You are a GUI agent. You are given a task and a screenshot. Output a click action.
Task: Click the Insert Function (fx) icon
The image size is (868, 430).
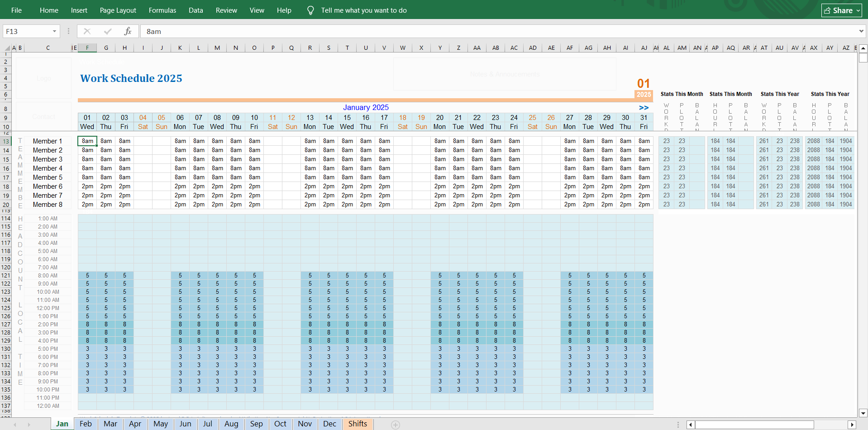coord(128,31)
